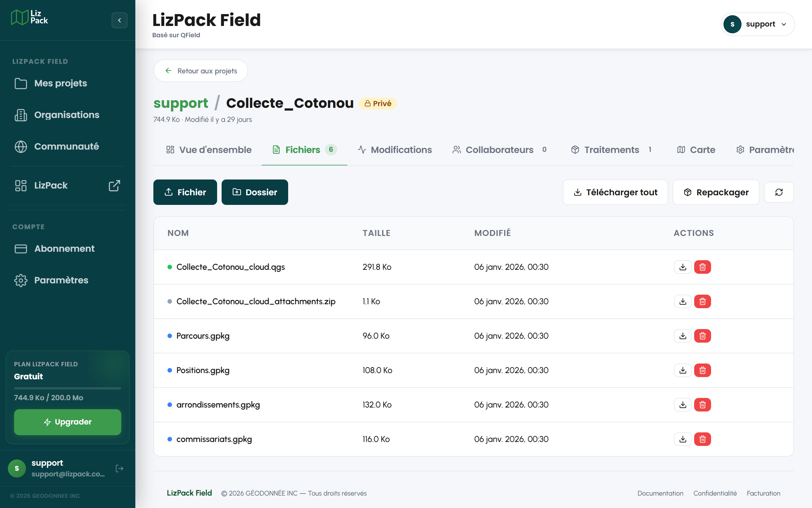
Task: Switch to Carte tab
Action: click(x=696, y=150)
